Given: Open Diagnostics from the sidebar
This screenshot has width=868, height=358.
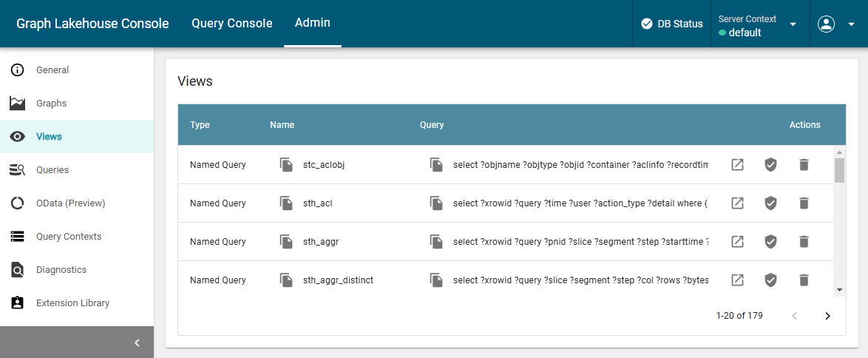Looking at the screenshot, I should coord(61,270).
